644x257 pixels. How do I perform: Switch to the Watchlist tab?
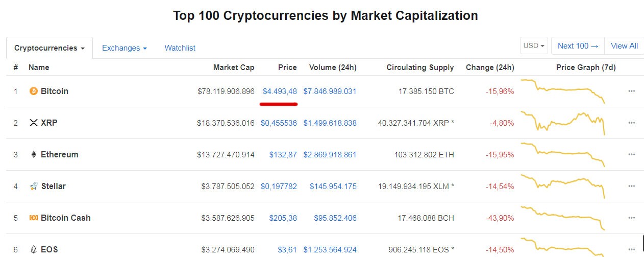pos(180,48)
